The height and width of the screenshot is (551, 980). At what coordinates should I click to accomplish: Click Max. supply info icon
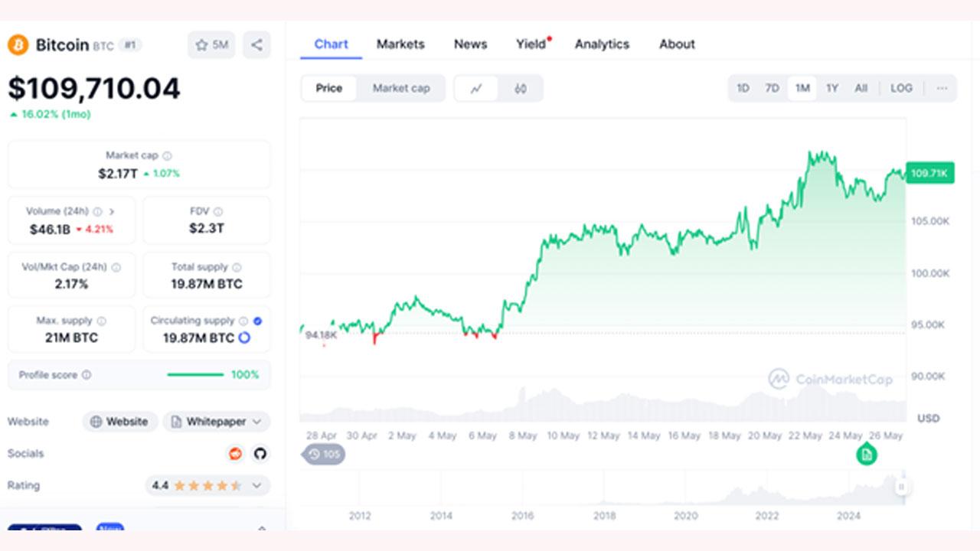point(101,321)
